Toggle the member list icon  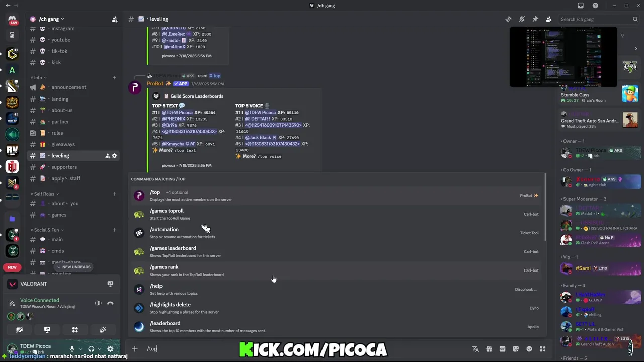tap(549, 19)
